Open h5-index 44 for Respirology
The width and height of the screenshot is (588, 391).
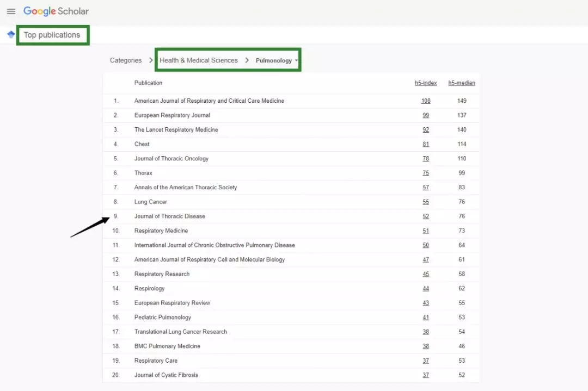(426, 288)
